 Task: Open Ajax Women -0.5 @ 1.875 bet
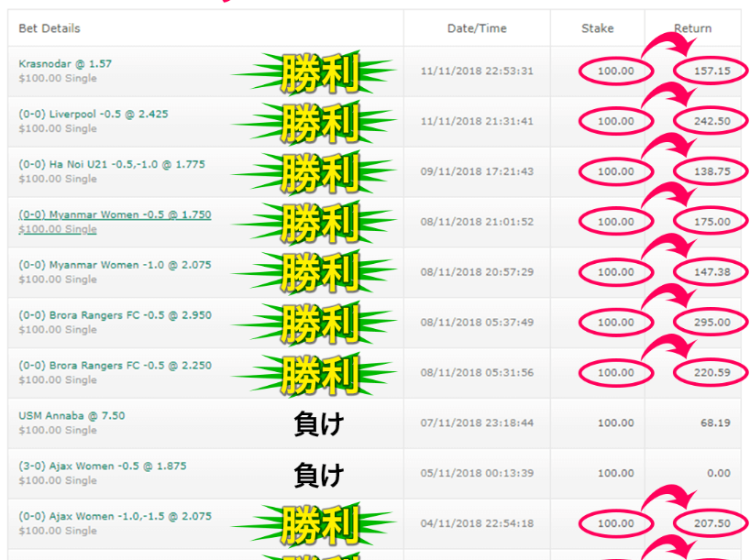(x=102, y=466)
